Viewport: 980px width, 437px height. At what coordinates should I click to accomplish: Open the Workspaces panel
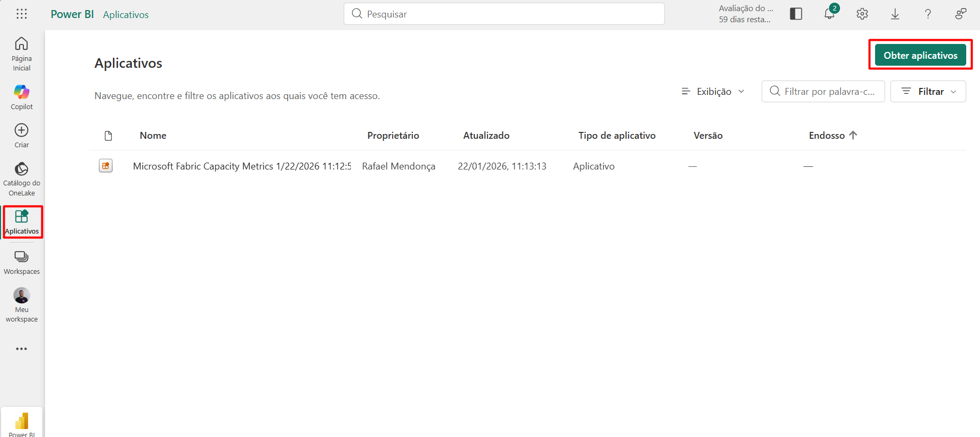(22, 263)
